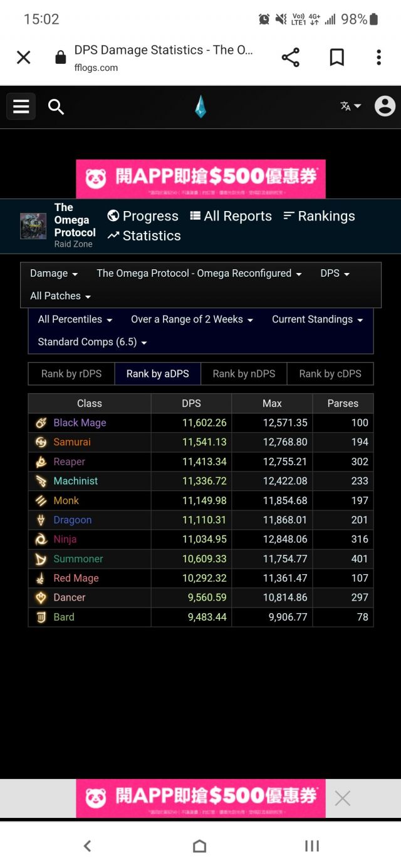
Task: Bookmark this page in the browser
Action: (336, 58)
